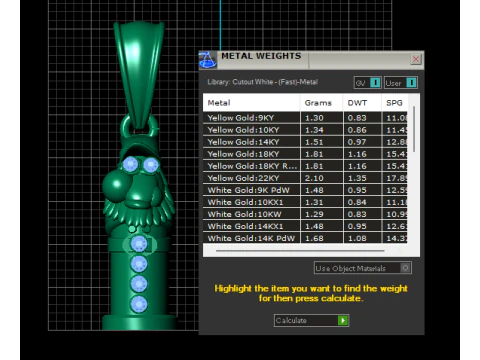Click the 1.35 DWT cell
Screen dimensions: 480x360
pos(362,178)
